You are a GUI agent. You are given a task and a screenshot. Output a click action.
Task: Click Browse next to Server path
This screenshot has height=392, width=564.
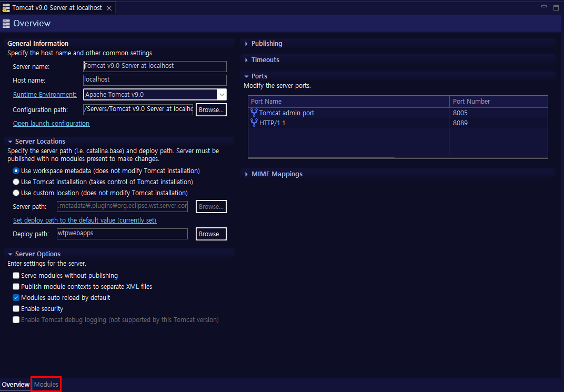coord(211,206)
